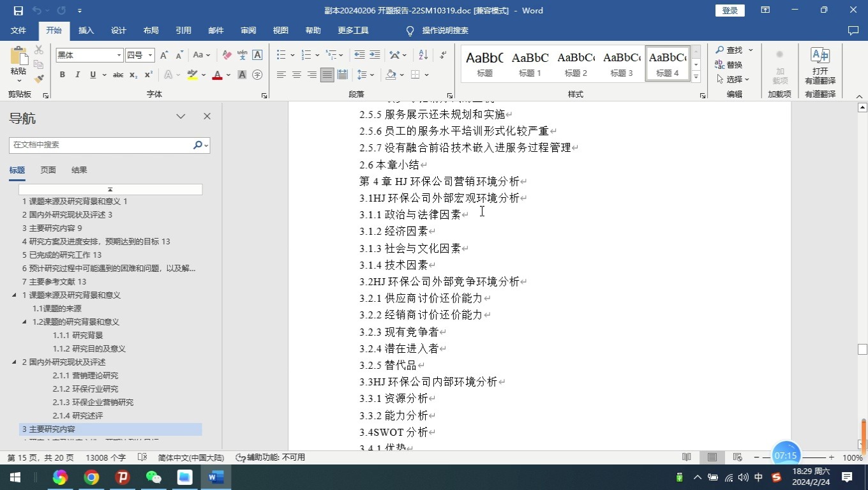The width and height of the screenshot is (868, 490).
Task: Toggle Underline formatting
Action: (93, 75)
